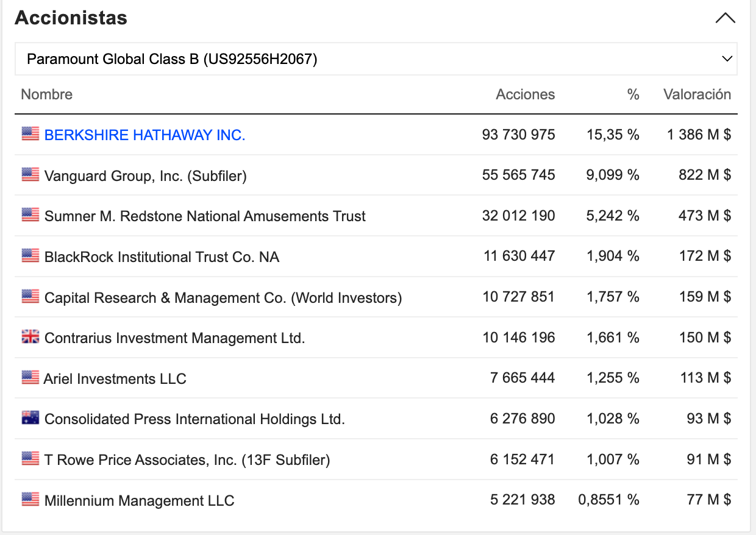Click the Nombre column header
This screenshot has height=535, width=756.
pos(46,94)
